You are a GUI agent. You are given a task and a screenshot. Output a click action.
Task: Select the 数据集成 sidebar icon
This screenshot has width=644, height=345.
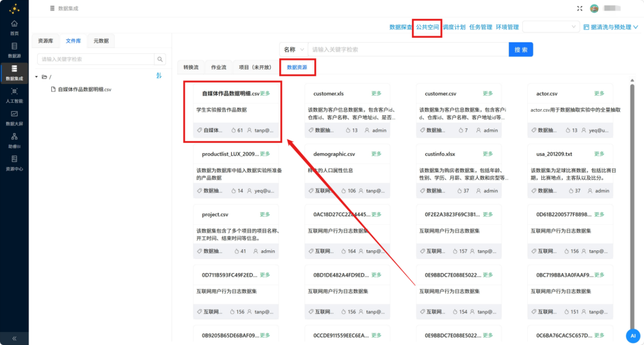coord(14,69)
